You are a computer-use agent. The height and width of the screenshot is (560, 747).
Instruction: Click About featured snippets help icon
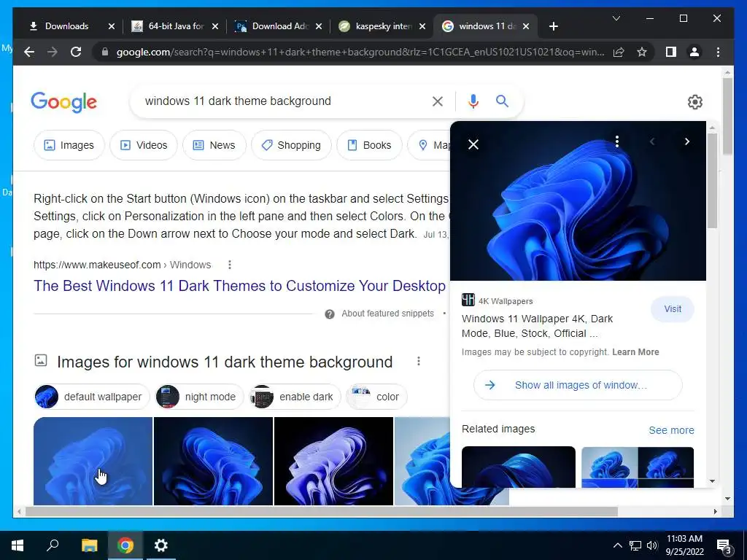(x=330, y=314)
